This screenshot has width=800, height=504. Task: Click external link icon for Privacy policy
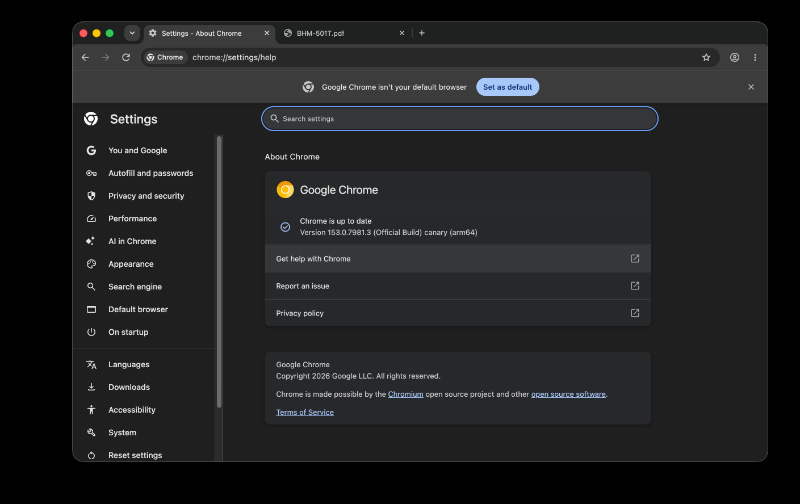635,313
